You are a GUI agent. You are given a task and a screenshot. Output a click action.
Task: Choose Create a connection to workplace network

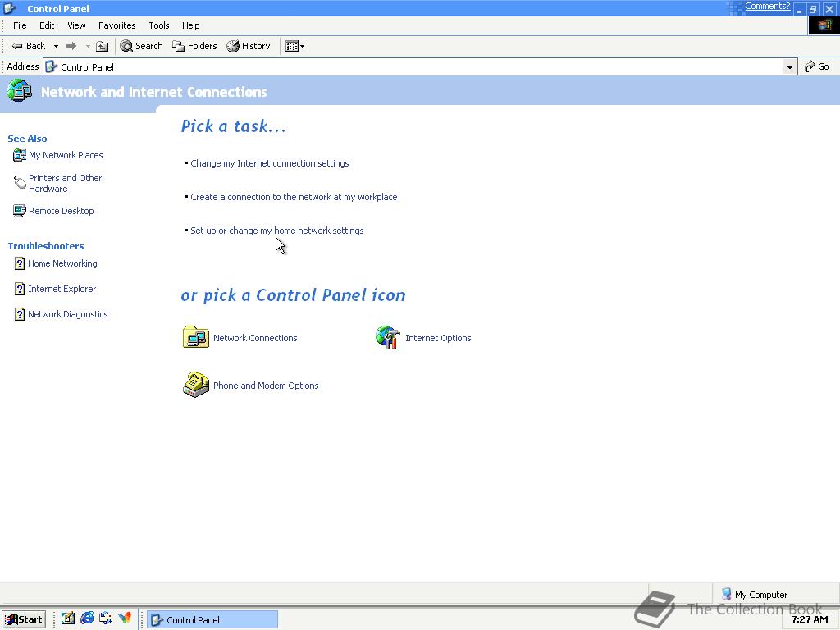294,197
